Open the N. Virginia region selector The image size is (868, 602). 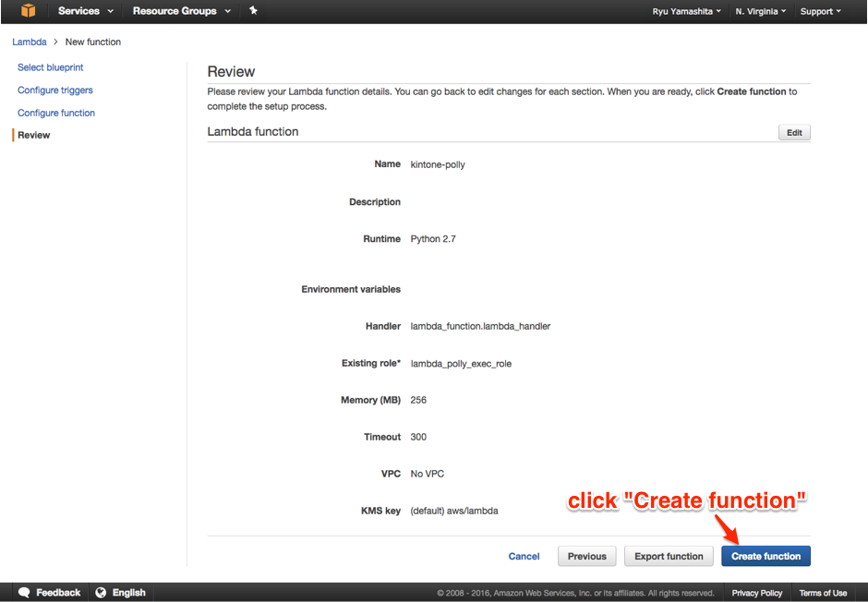pos(761,11)
